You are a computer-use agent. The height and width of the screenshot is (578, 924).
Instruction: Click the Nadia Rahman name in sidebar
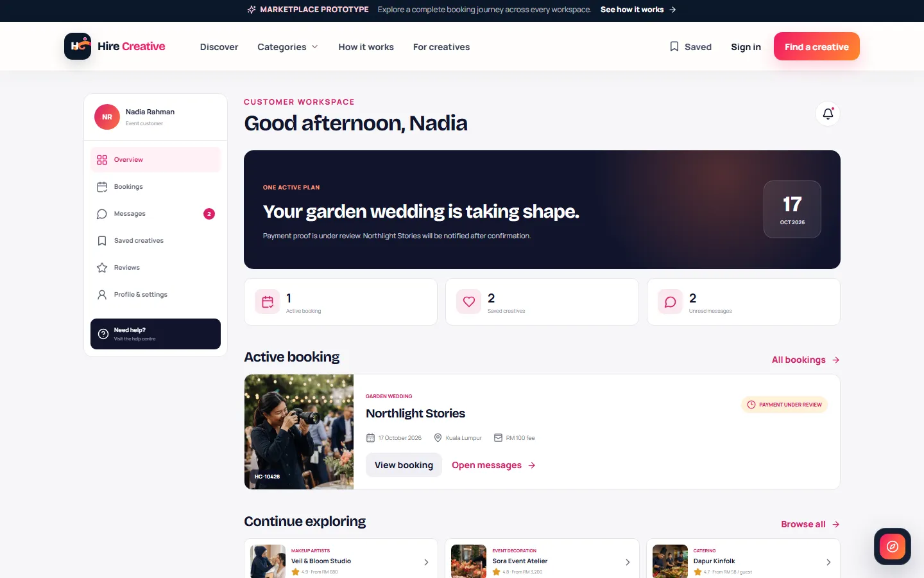(150, 112)
